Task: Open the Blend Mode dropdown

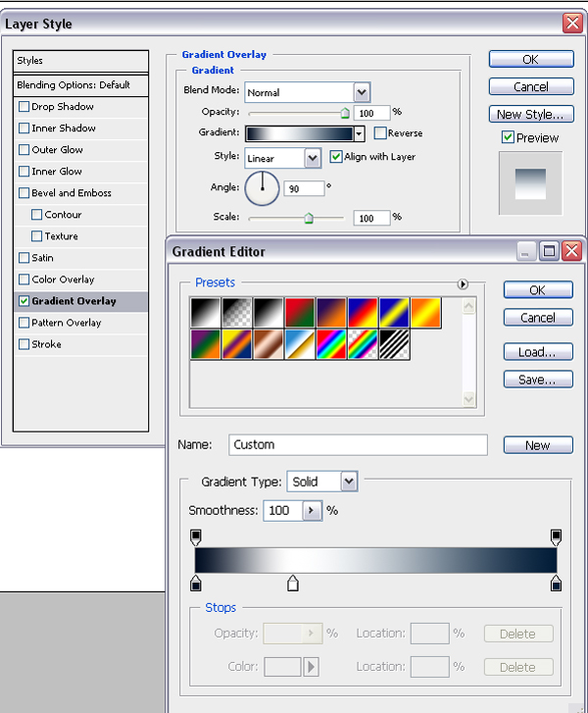Action: click(308, 92)
